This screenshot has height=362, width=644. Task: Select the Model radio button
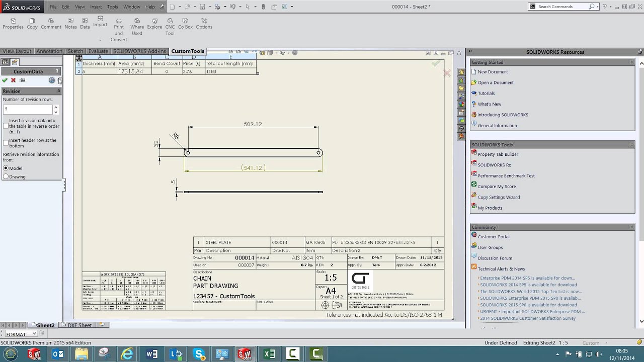coord(6,168)
